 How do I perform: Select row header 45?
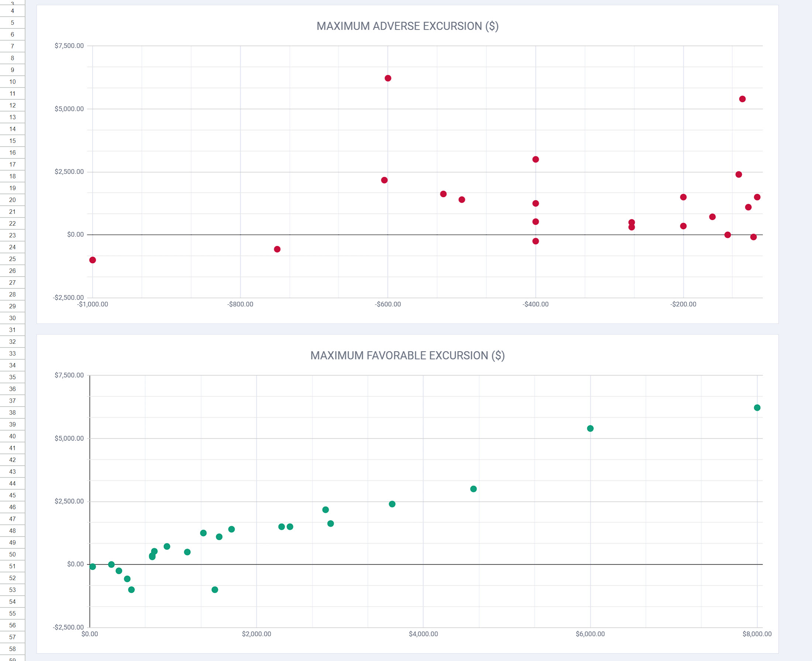pyautogui.click(x=13, y=495)
